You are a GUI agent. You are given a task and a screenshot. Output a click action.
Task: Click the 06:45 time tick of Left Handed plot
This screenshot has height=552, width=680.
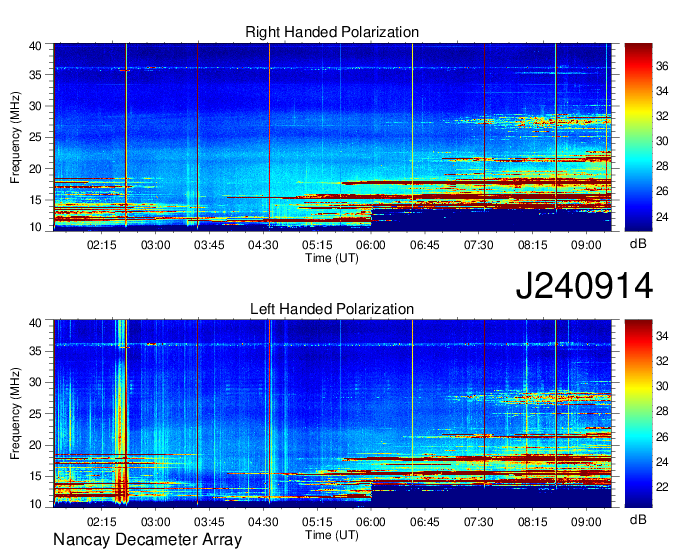tap(425, 522)
